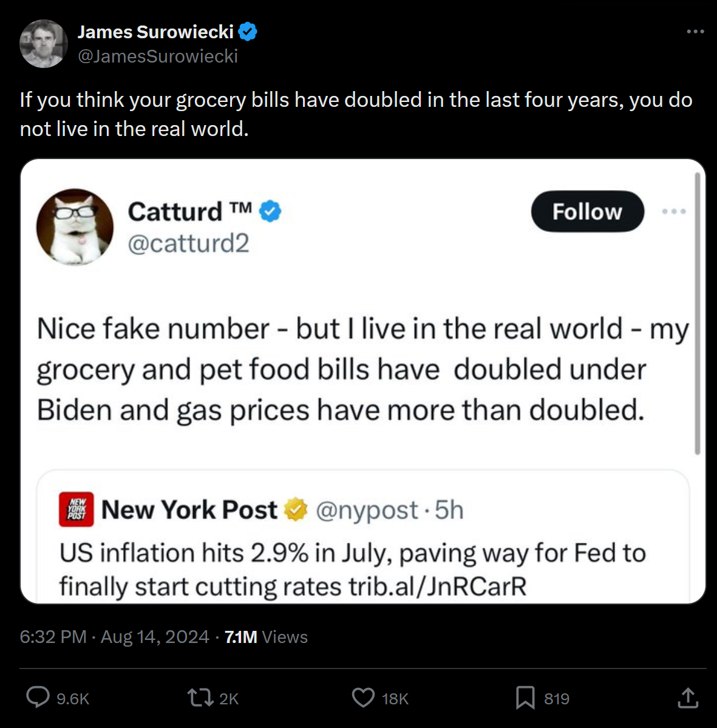Click the scrollbar in the embedded screenshot

click(x=697, y=313)
